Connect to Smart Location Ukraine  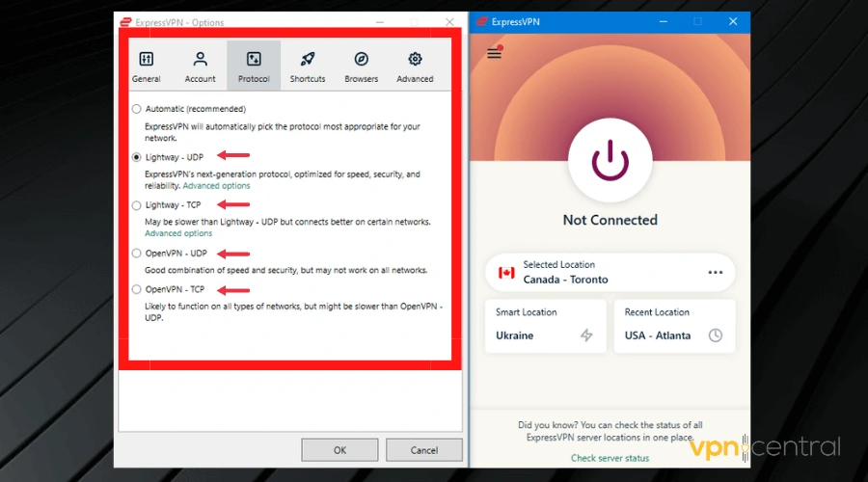[x=545, y=326]
